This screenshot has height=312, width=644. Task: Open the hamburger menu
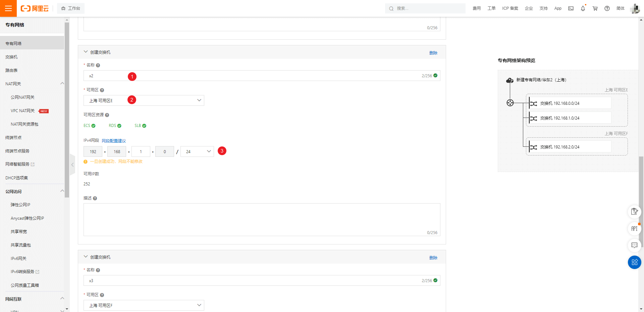pos(8,8)
